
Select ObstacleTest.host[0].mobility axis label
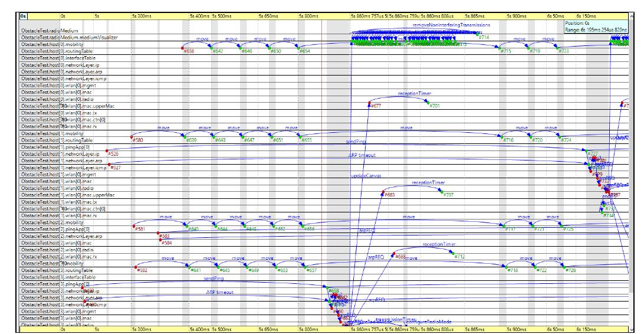[52, 44]
